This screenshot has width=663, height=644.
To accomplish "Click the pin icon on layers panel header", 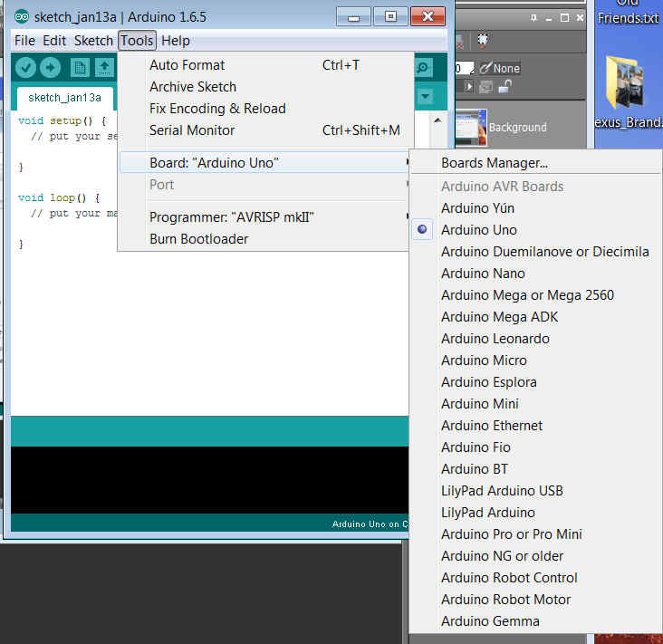I will coord(533,18).
